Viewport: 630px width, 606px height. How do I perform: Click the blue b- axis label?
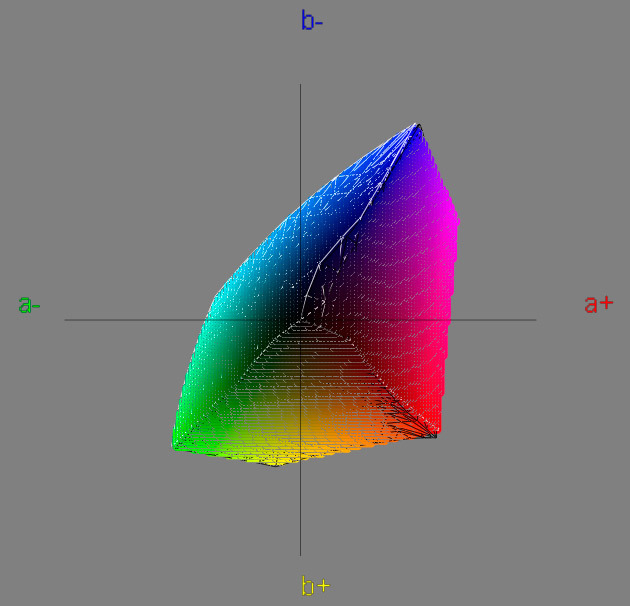[312, 20]
